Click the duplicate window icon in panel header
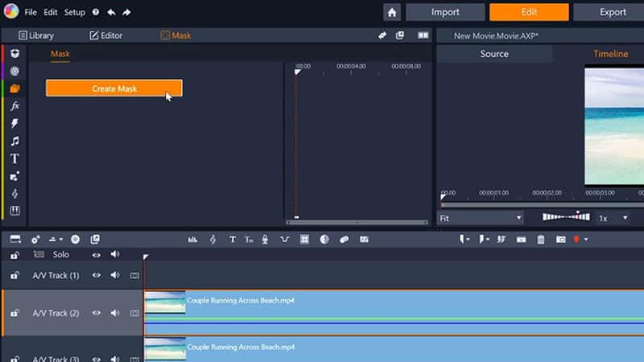Screen dimensions: 644x362 click(x=399, y=35)
